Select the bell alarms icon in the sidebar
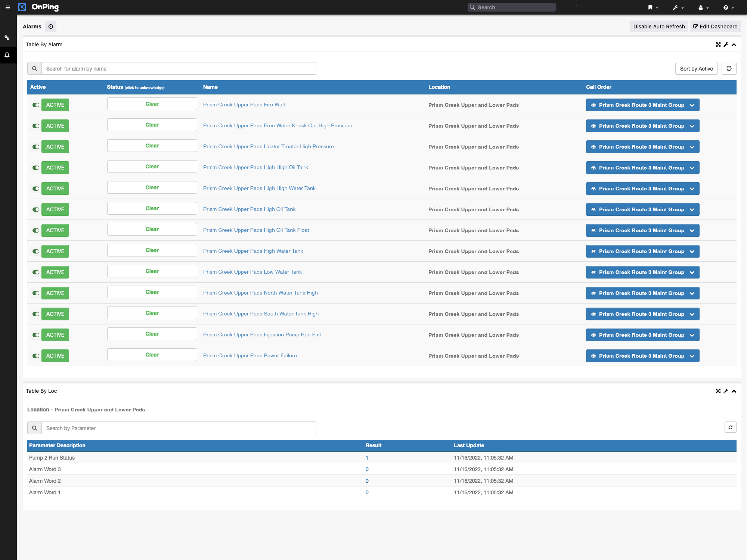Image resolution: width=747 pixels, height=560 pixels. (x=7, y=55)
